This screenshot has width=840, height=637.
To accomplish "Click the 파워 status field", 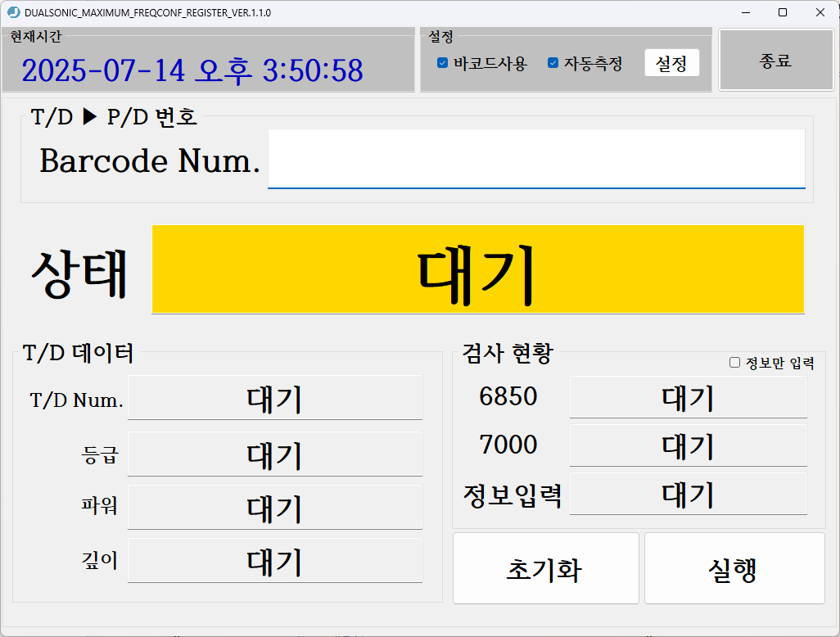I will (275, 506).
